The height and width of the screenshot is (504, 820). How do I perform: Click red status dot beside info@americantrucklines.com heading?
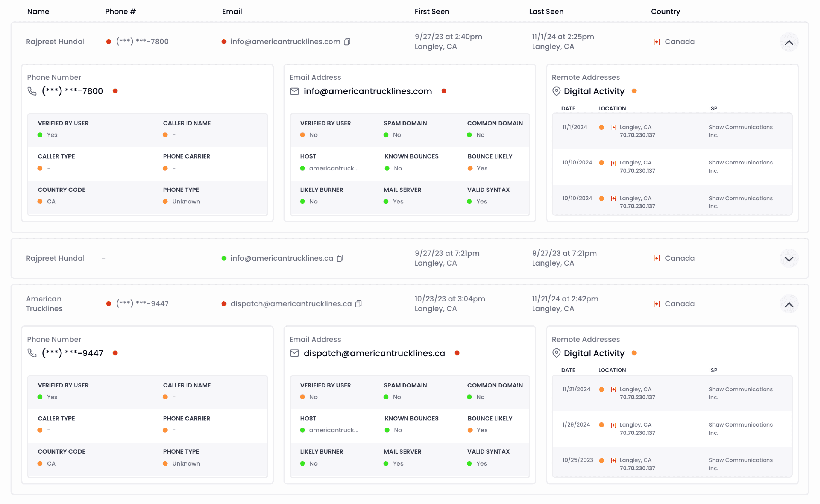click(x=444, y=91)
